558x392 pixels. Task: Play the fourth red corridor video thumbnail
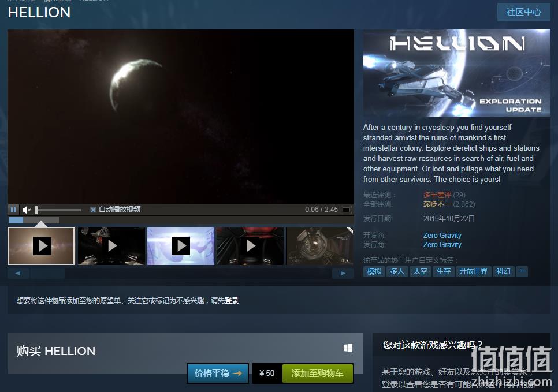[250, 246]
